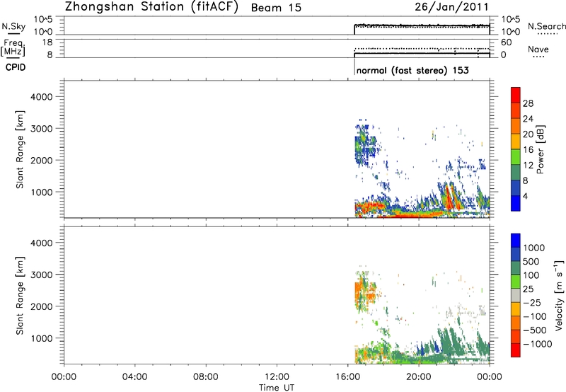
Task: Select the Velocity colorbar label 1000
Action: coord(534,248)
